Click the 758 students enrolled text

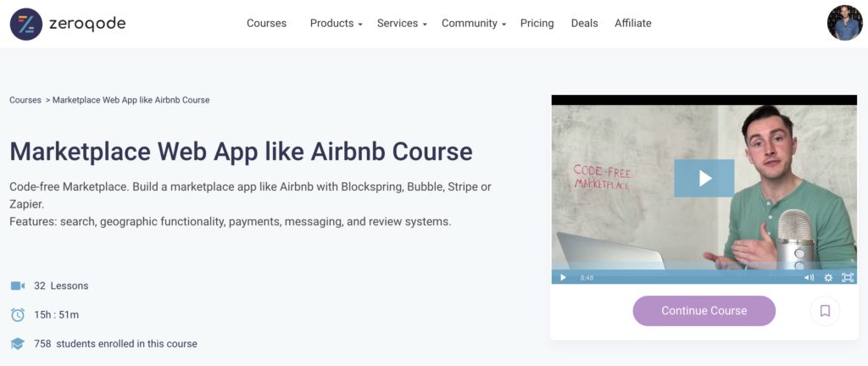coord(115,343)
